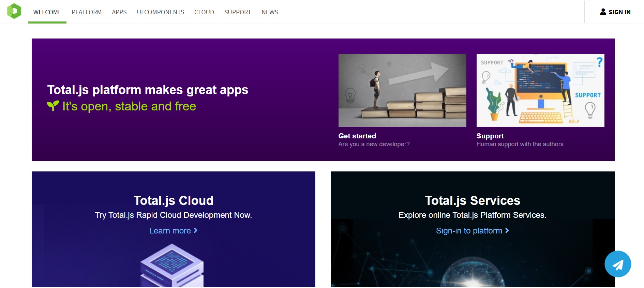The image size is (644, 288).
Task: Click the chevron after Learn more
Action: coord(196,231)
